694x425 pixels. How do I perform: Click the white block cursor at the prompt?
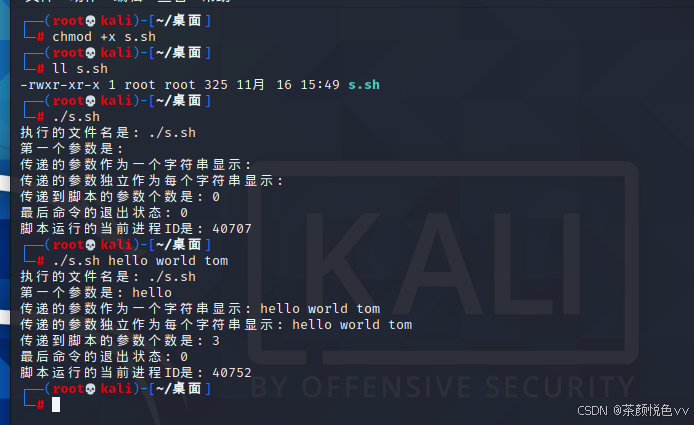pyautogui.click(x=56, y=405)
